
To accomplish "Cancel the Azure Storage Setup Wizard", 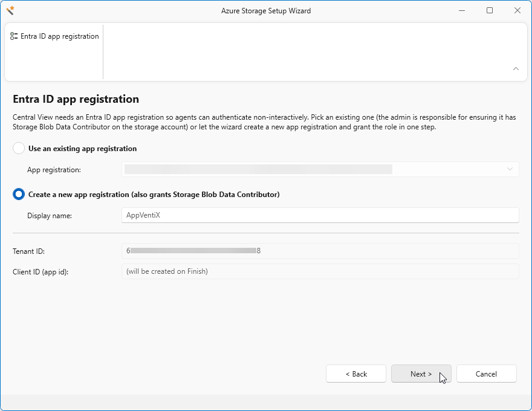I will pyautogui.click(x=486, y=374).
